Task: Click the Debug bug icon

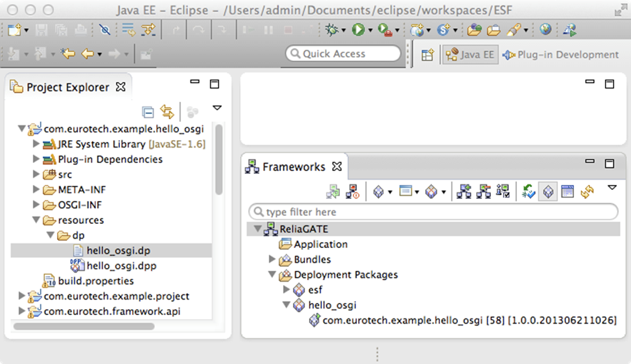Action: 332,29
